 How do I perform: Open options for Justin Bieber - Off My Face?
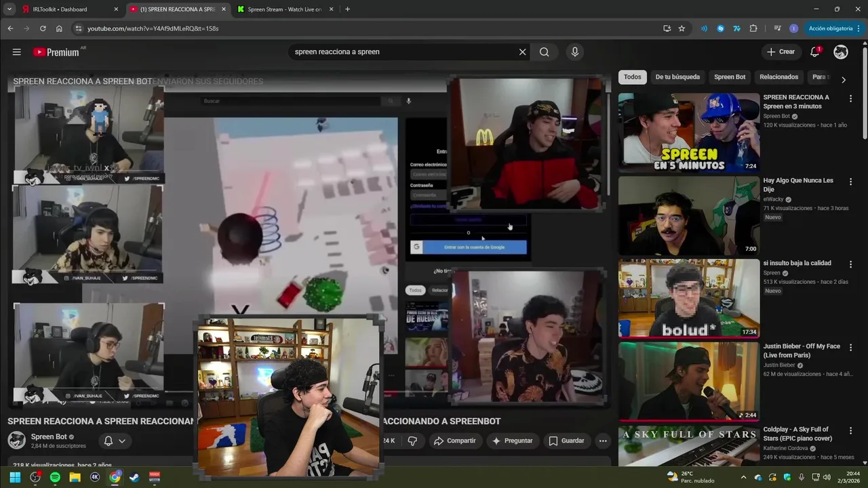tap(850, 347)
